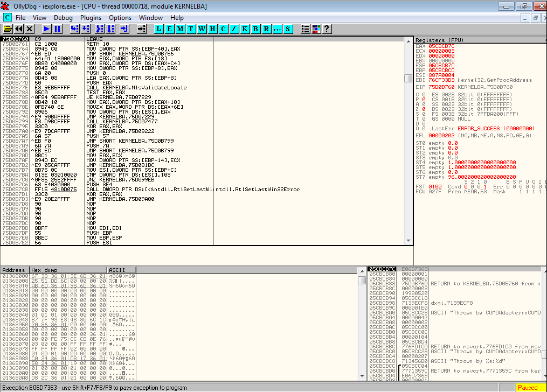Click the LastErr ERROR_SUCCESS entry

tap(483, 128)
